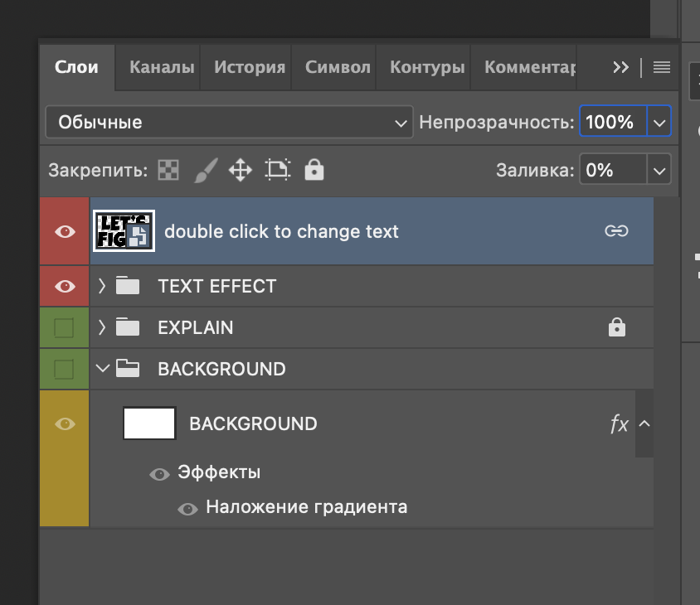Open the Заливка percentage dropdown arrow

(659, 171)
